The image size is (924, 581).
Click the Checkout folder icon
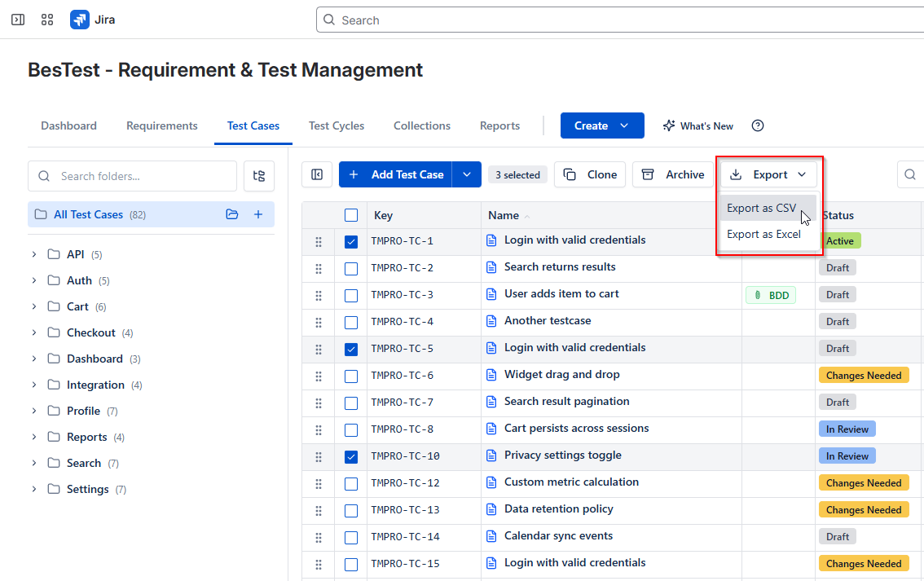pos(54,332)
